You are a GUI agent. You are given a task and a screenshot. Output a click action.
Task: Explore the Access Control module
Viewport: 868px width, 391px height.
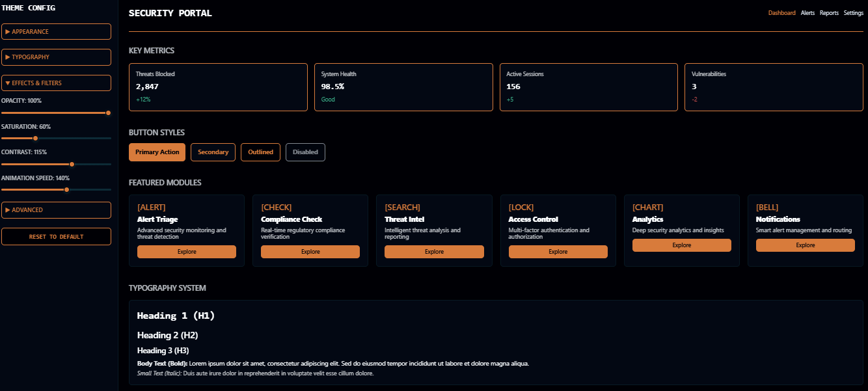pos(558,252)
